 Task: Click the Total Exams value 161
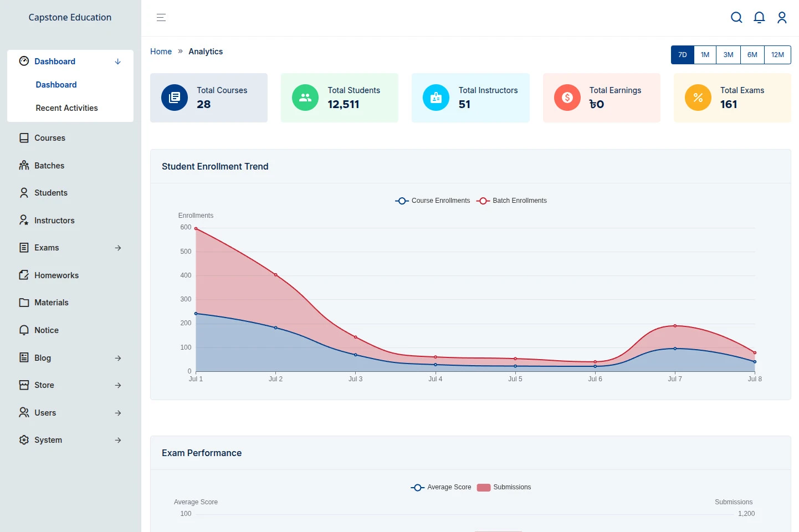[x=729, y=104]
